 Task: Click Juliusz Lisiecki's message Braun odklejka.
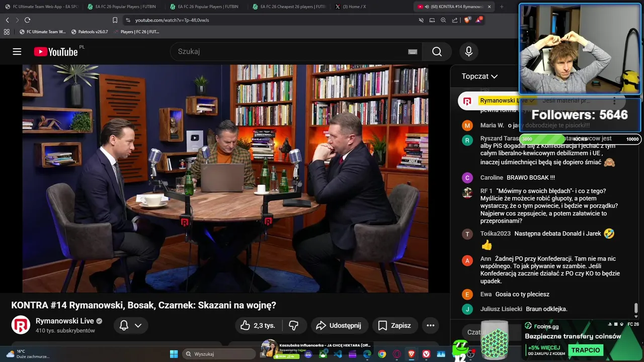546,309
